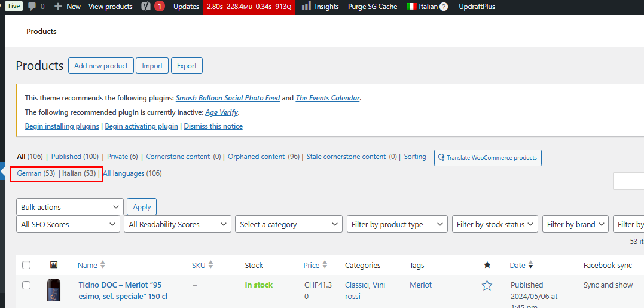
Task: Open the Bulk actions dropdown
Action: tap(70, 207)
